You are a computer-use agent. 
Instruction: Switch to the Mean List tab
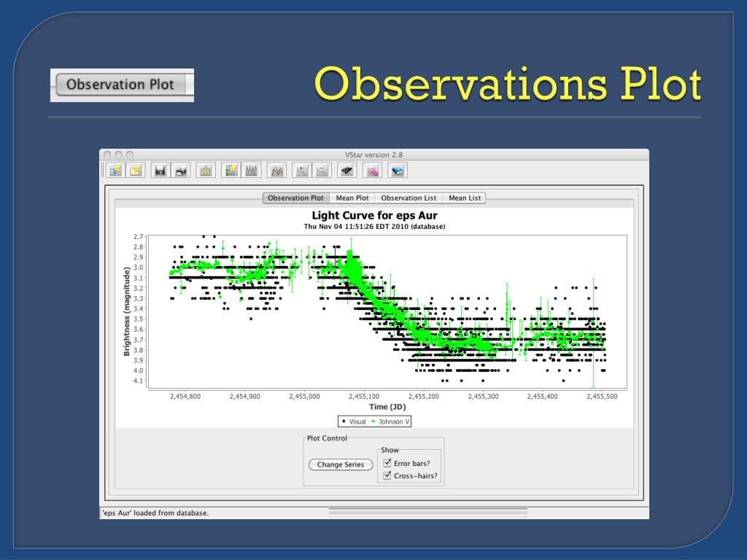pyautogui.click(x=465, y=198)
